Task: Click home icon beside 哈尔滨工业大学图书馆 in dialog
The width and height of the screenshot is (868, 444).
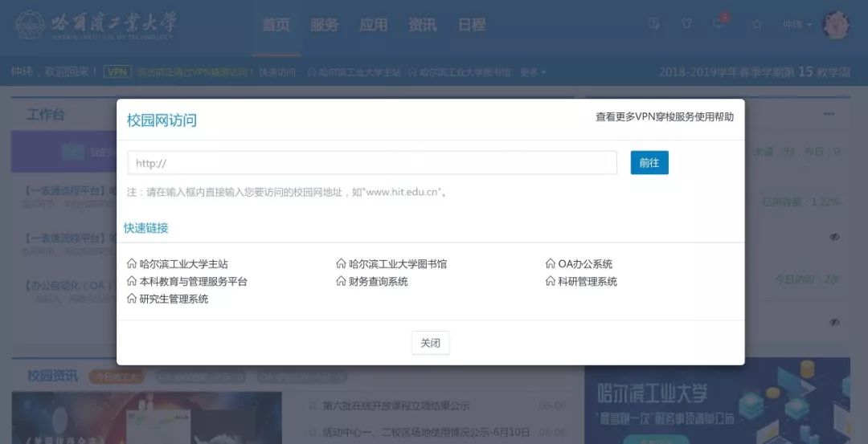Action: (341, 263)
